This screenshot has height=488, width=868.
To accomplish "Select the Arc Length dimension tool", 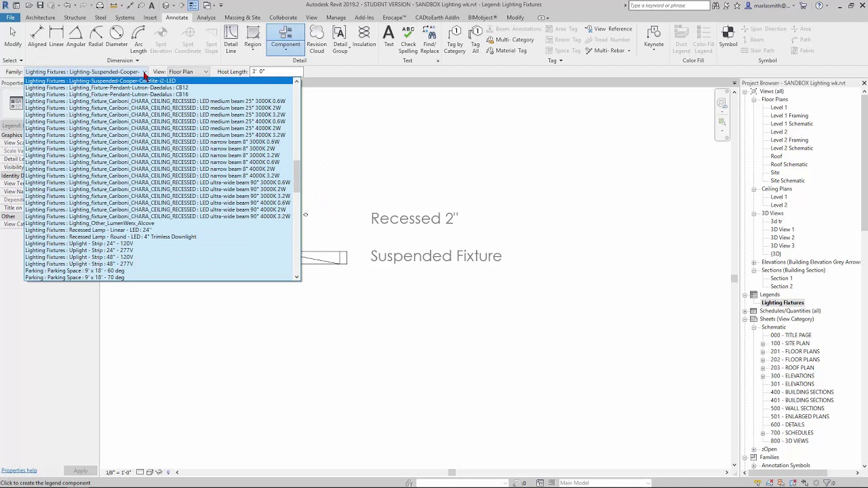I will tap(138, 39).
